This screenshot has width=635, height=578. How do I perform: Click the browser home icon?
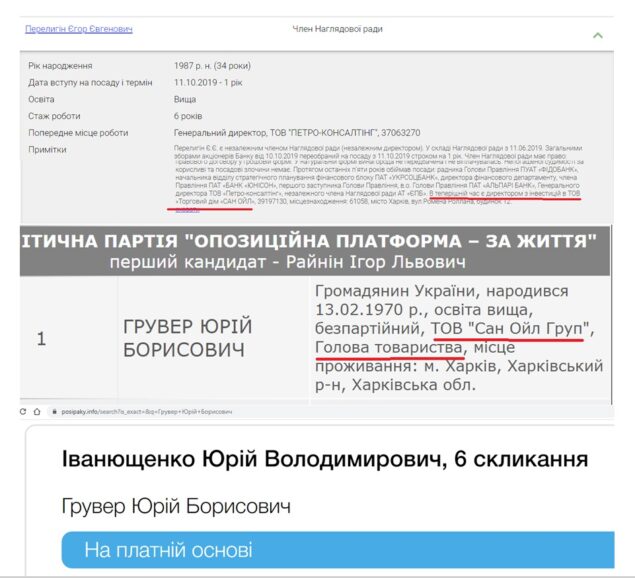coord(37,411)
